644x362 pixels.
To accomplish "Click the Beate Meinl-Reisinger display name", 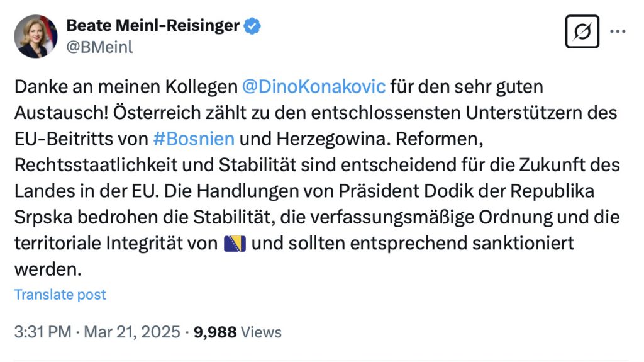I will [x=153, y=25].
